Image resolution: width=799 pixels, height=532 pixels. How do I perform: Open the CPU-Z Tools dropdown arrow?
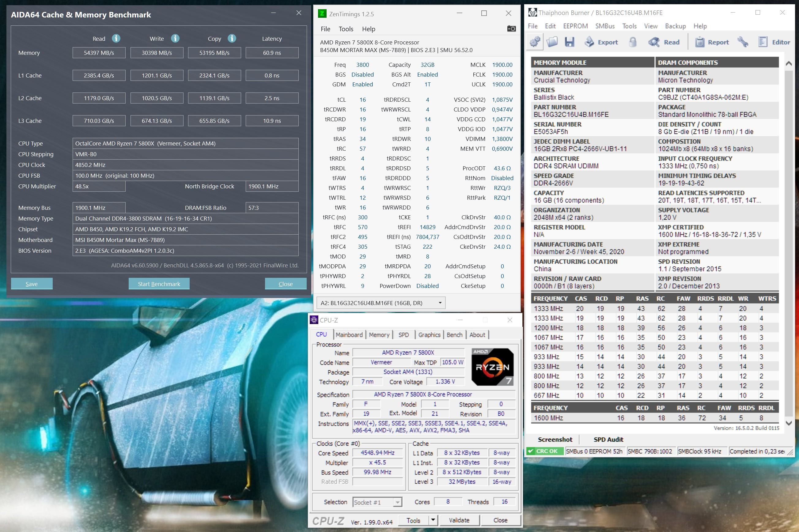pyautogui.click(x=433, y=520)
